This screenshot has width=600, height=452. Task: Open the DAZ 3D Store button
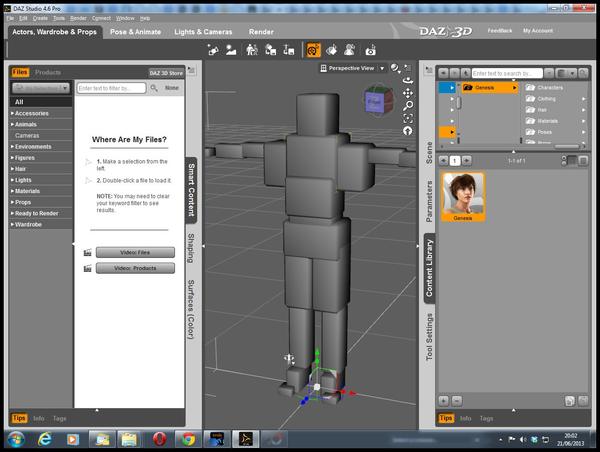(x=166, y=73)
